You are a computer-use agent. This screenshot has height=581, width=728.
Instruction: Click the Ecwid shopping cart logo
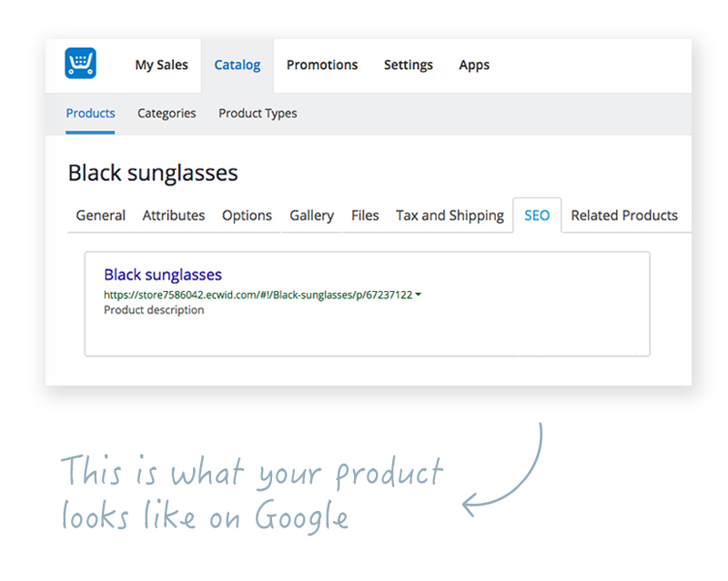coord(80,64)
